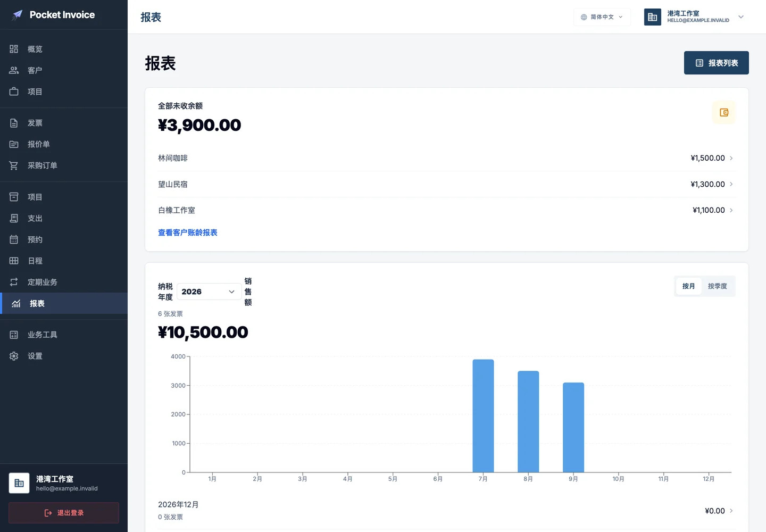
Task: Go to 日程 in the sidebar
Action: pos(64,261)
